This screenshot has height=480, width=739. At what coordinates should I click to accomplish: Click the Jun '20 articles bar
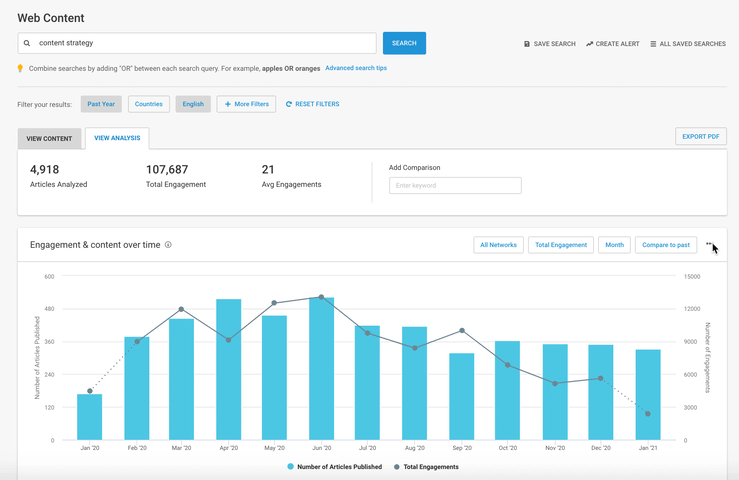321,370
